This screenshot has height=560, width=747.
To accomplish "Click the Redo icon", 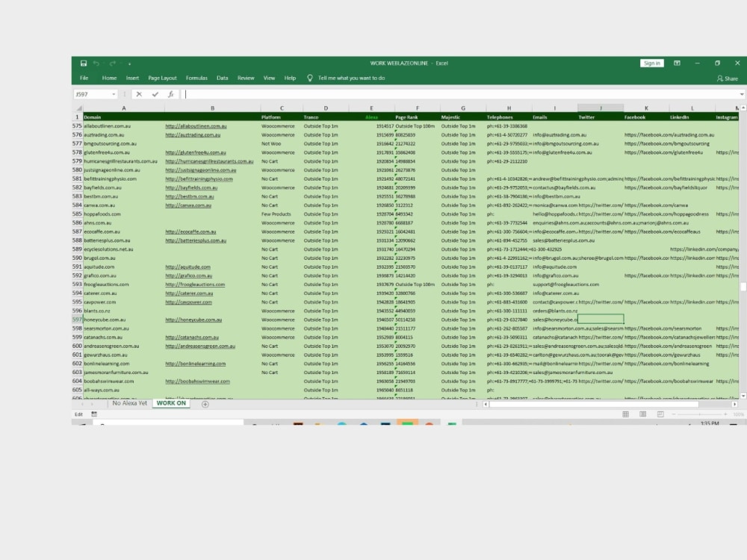I will click(111, 63).
